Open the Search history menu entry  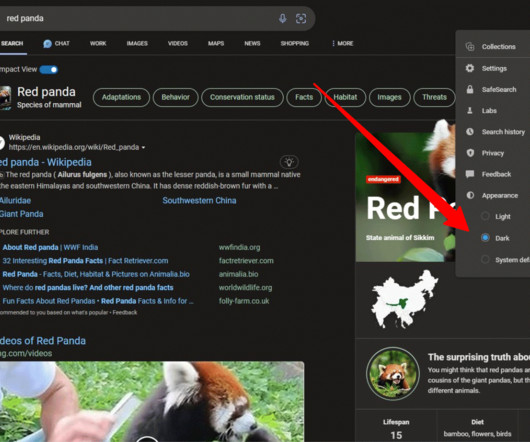coord(493,132)
